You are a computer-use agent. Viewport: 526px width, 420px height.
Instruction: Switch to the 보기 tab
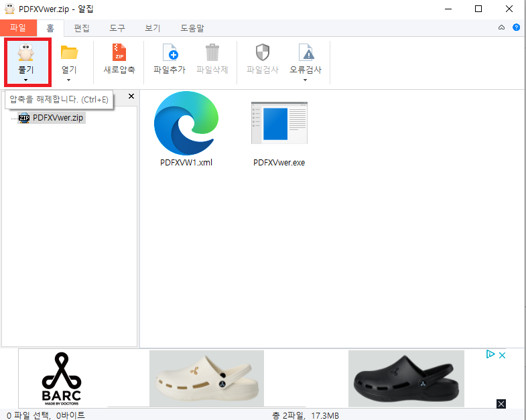(x=153, y=28)
